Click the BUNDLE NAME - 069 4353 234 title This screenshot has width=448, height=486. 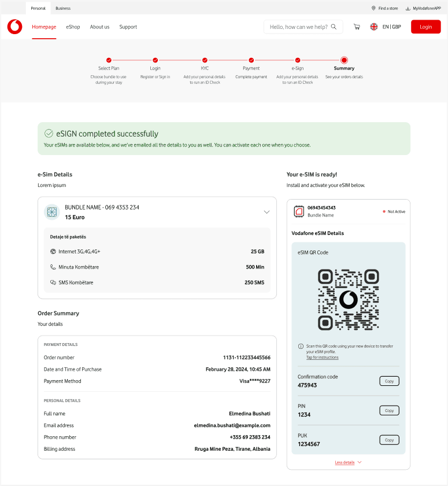[x=102, y=207]
